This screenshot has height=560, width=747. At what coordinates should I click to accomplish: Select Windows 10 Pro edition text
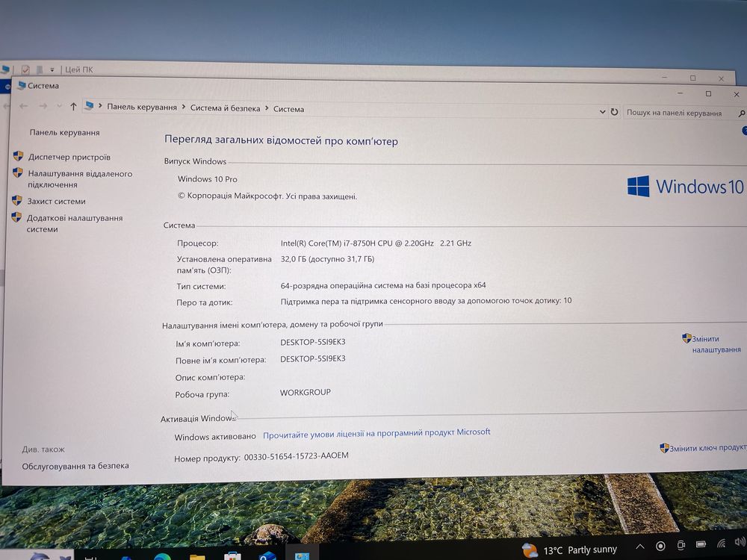pyautogui.click(x=207, y=179)
